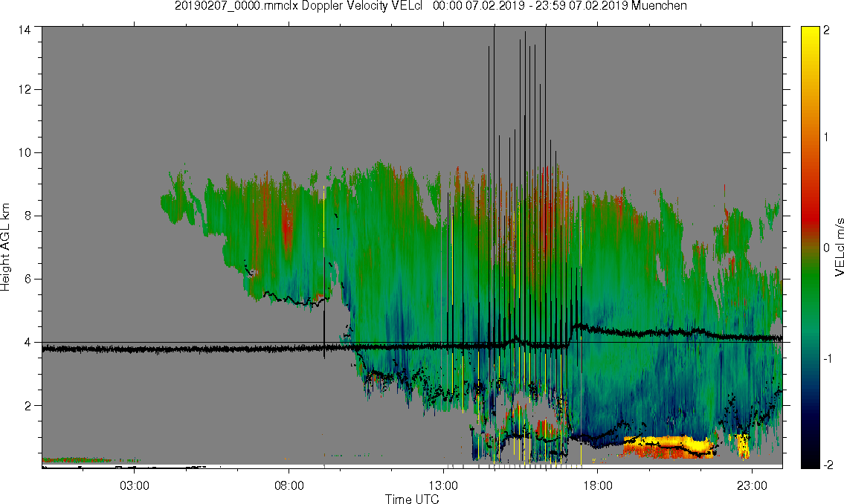Click the 6 height tick label
844x504 pixels.
point(28,280)
